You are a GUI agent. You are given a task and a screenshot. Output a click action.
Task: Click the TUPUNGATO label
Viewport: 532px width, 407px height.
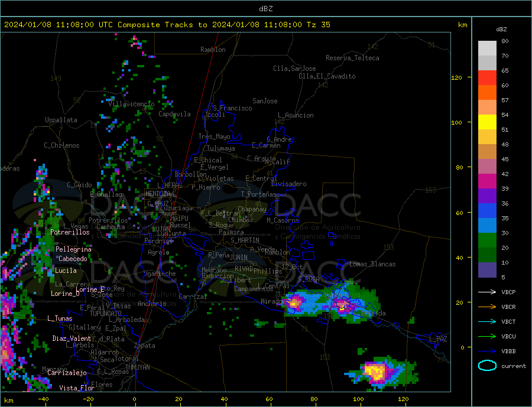pos(105,314)
